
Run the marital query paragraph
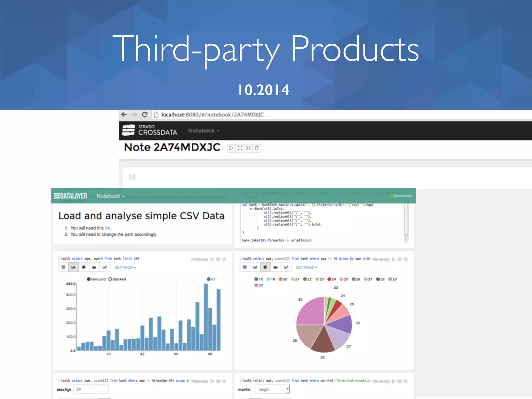(394, 381)
